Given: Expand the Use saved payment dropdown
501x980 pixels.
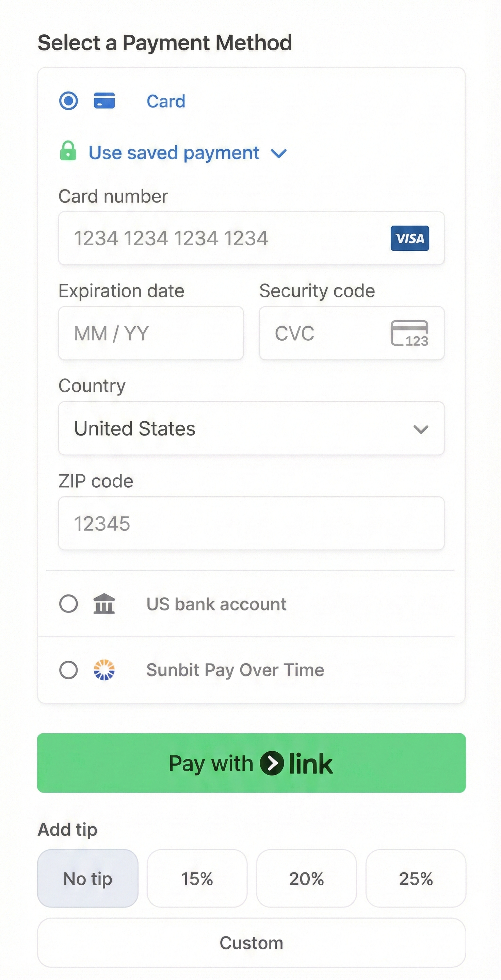Looking at the screenshot, I should tap(174, 153).
